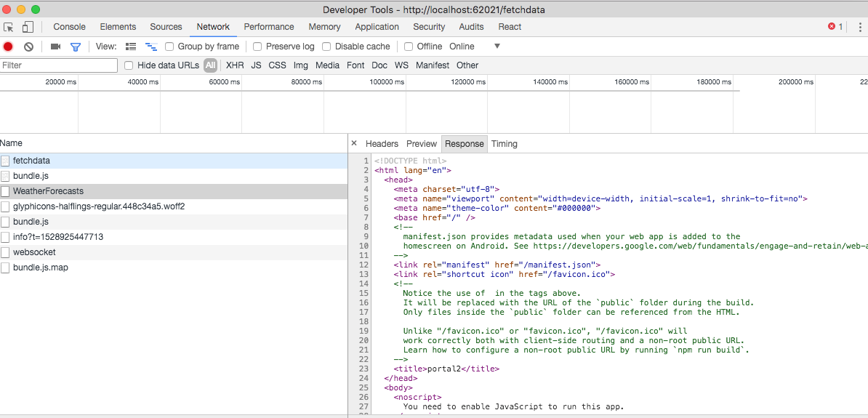Filter requests by XHR
This screenshot has width=868, height=418.
tap(235, 65)
